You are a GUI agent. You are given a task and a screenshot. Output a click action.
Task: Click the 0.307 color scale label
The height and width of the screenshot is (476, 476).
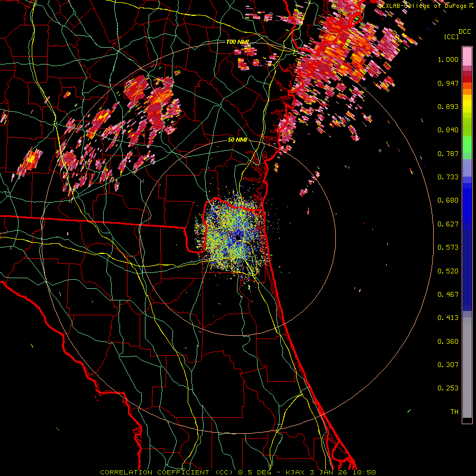448,365
